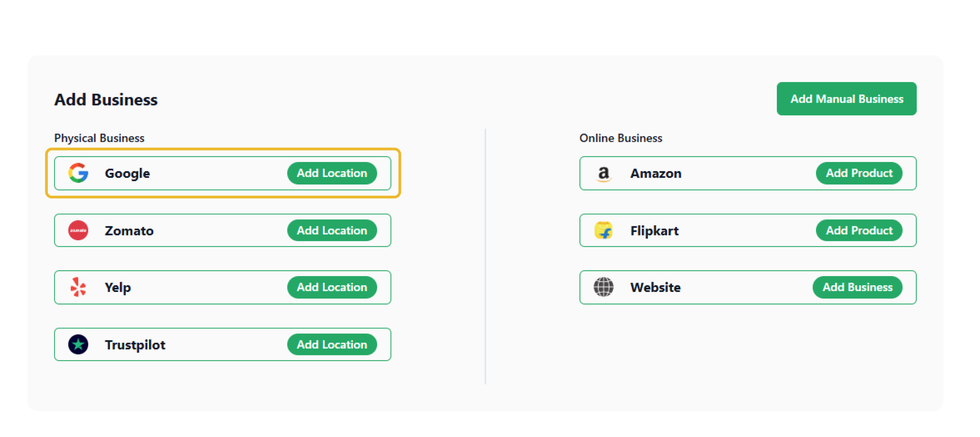980x437 pixels.
Task: Click the Trustpilot star icon
Action: tap(78, 344)
